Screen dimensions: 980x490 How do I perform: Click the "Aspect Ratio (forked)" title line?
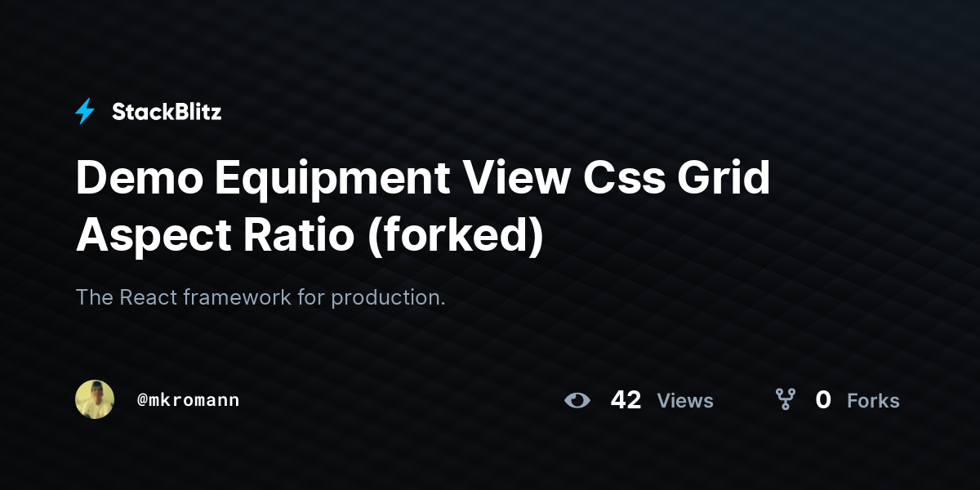310,235
